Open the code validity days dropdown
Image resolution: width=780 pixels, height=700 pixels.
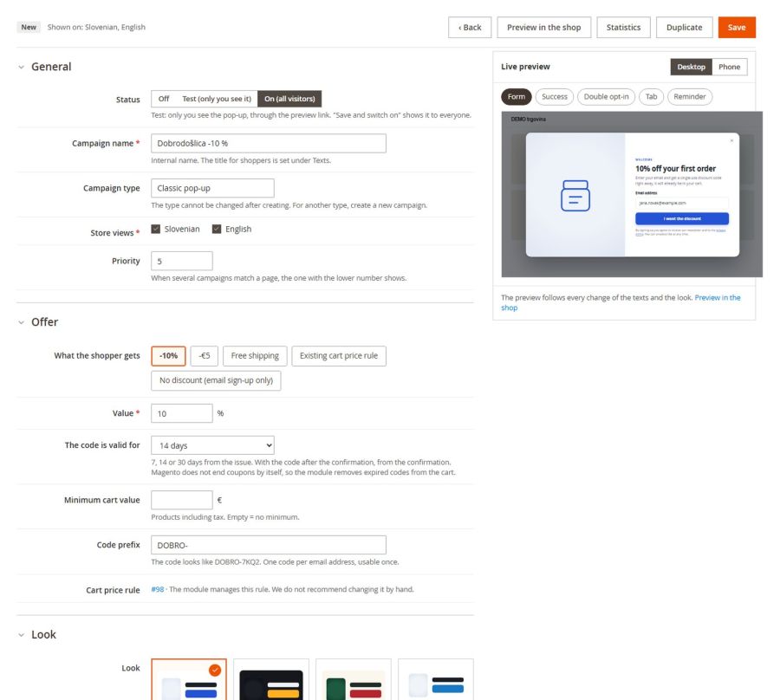212,445
